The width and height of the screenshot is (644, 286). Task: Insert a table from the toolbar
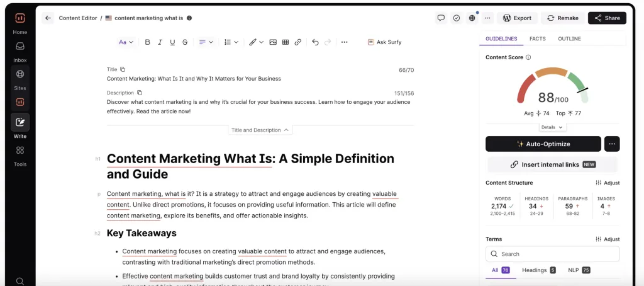pyautogui.click(x=286, y=42)
